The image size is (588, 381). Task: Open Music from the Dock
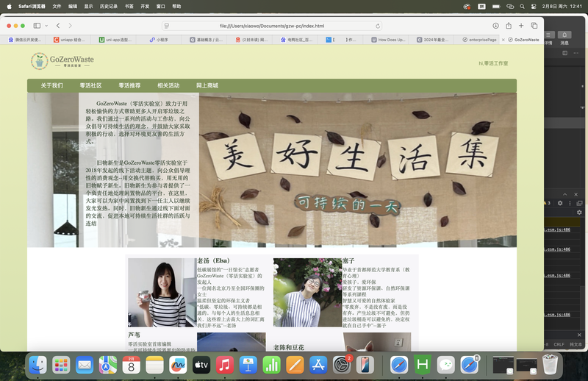225,365
